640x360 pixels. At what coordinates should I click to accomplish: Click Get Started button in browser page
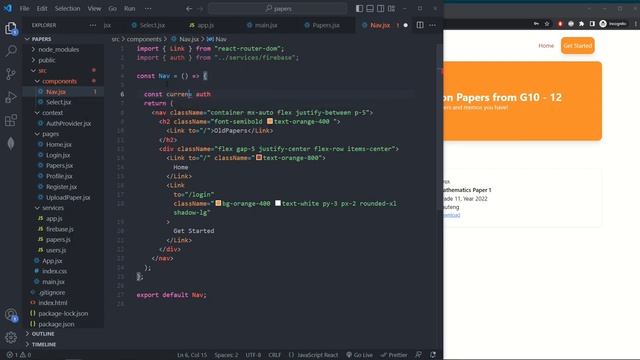(x=578, y=46)
